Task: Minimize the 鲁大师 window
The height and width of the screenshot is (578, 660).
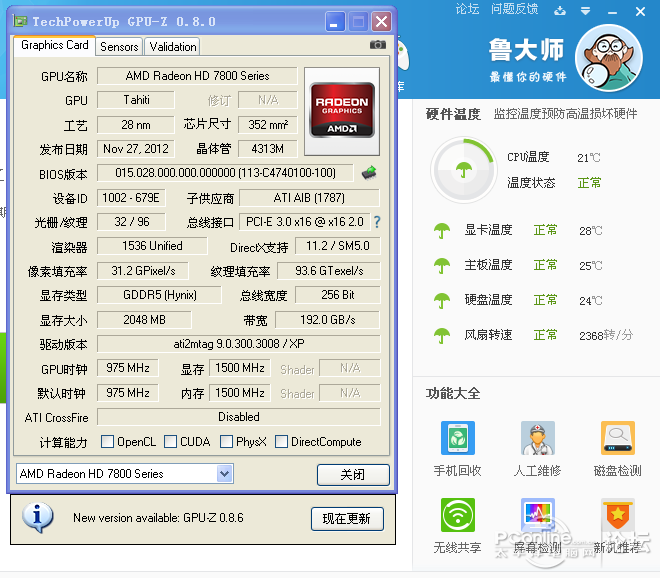Action: pos(612,13)
